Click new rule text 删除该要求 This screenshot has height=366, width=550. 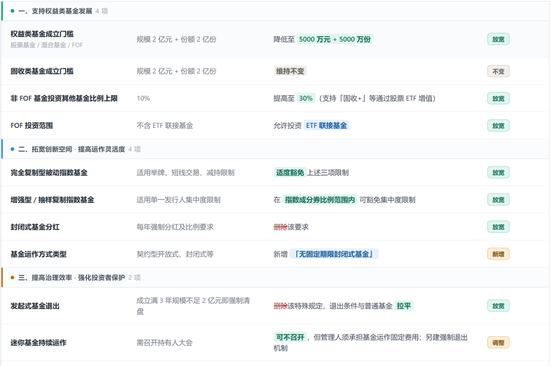click(x=291, y=227)
